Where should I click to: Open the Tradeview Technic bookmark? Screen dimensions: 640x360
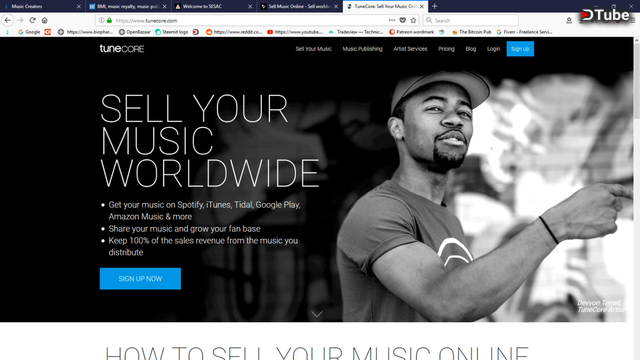tap(356, 32)
